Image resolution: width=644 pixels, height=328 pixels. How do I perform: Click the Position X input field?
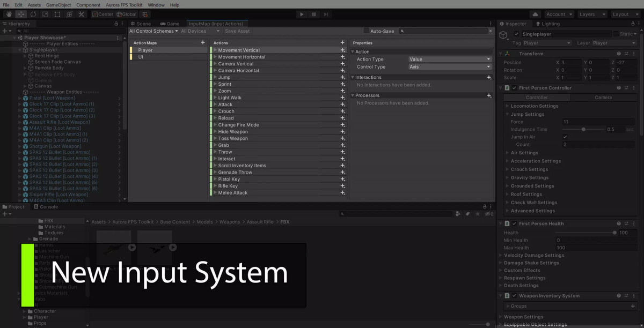568,62
